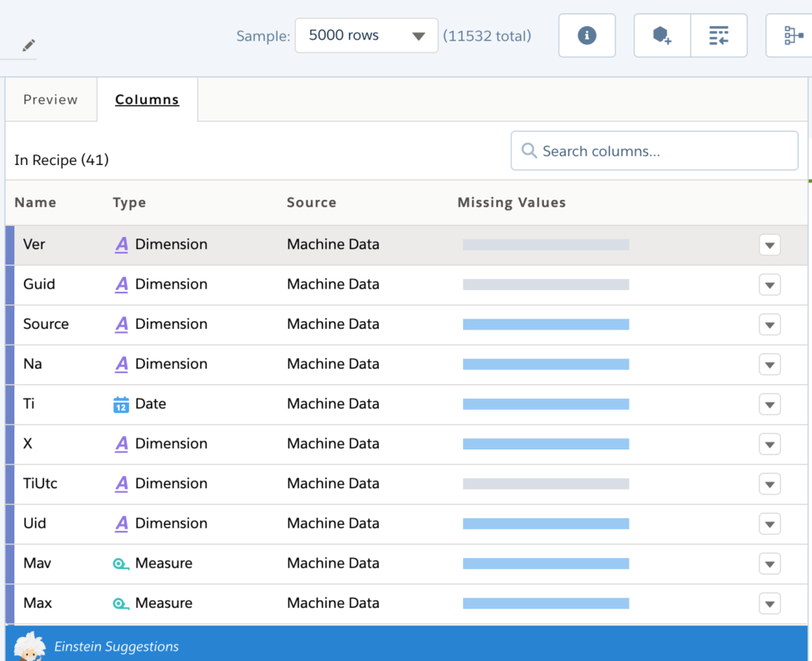Viewport: 812px width, 661px height.
Task: Click the dimension icon next to Ver
Action: tap(121, 244)
